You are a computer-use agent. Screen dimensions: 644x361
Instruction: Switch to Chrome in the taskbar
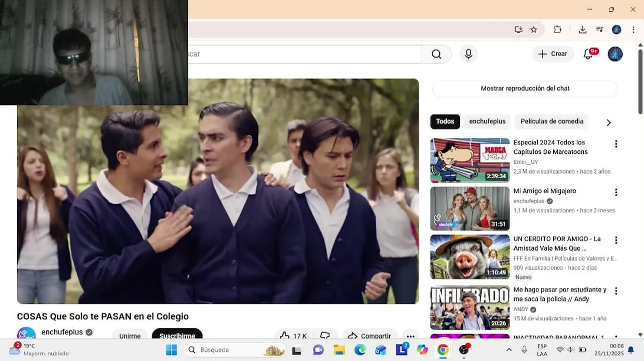(x=443, y=350)
